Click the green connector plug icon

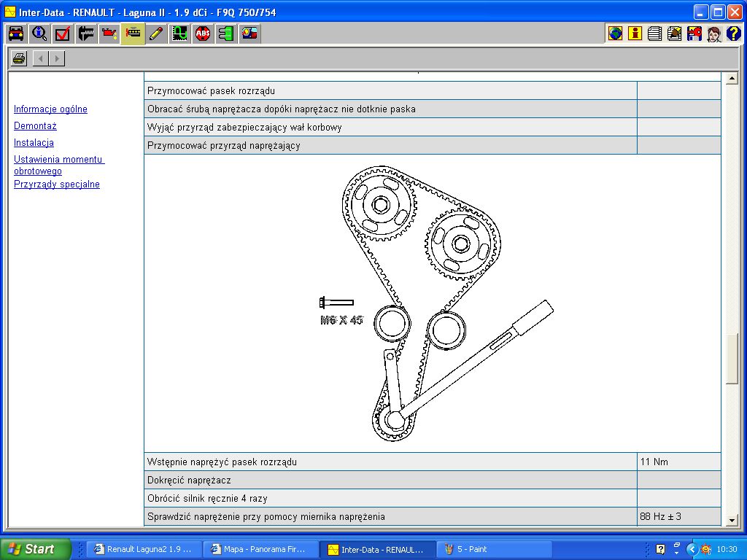[226, 34]
